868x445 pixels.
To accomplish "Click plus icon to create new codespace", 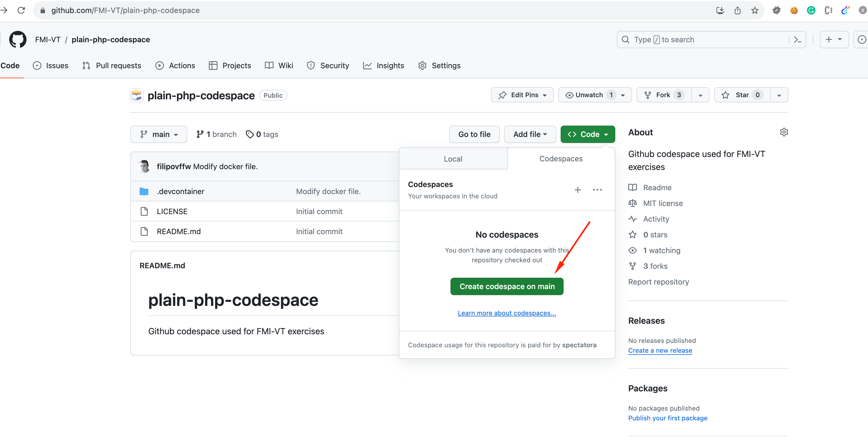I will coord(578,190).
